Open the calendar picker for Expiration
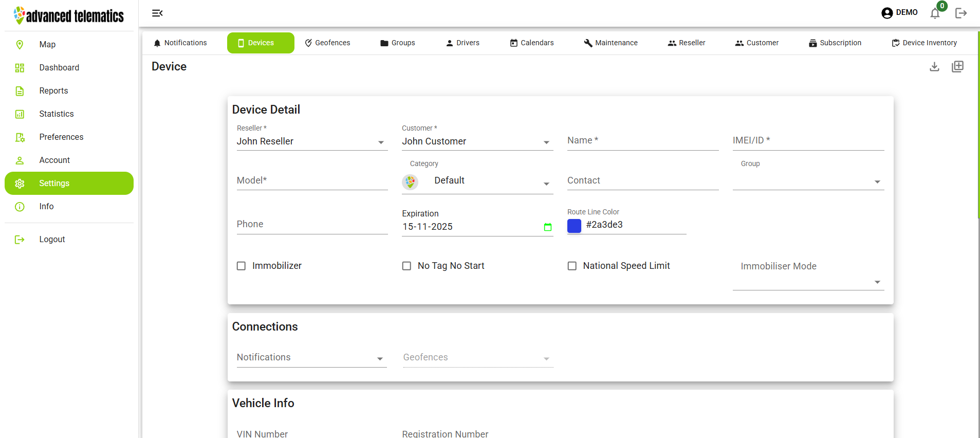Screen dimensions: 980x438 548,227
